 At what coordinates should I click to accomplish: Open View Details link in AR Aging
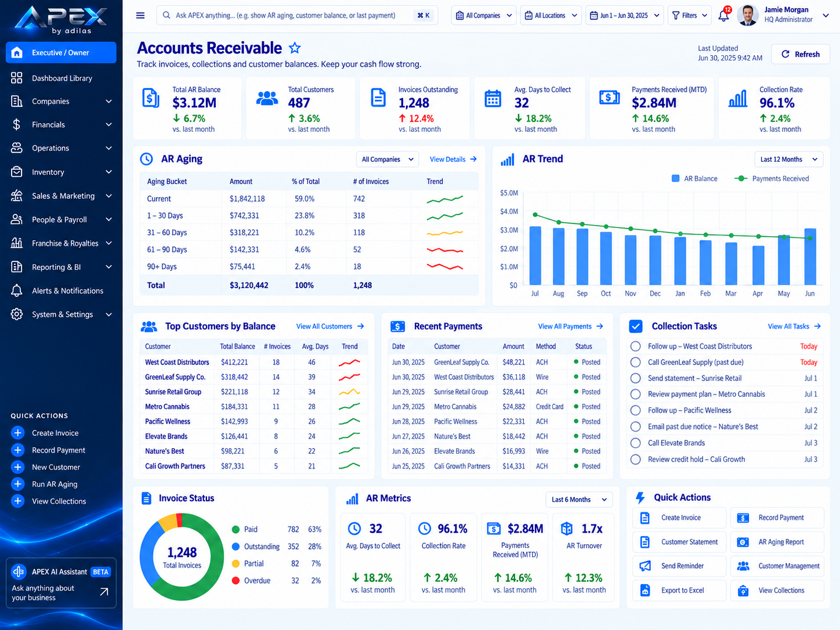(453, 160)
